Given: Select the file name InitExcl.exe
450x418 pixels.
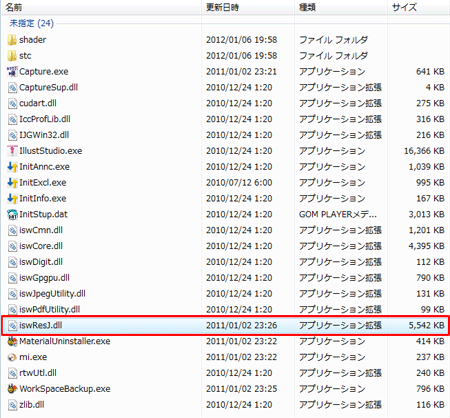Looking at the screenshot, I should pyautogui.click(x=43, y=183).
